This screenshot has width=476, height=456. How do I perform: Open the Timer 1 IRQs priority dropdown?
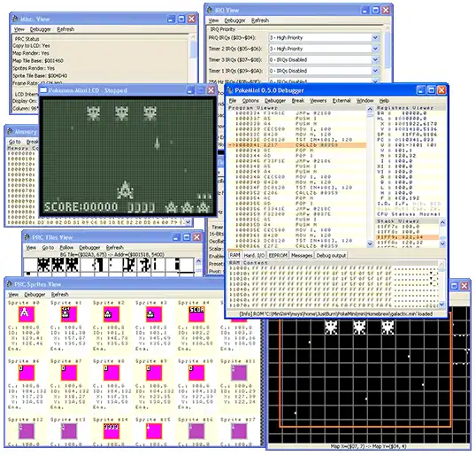[x=375, y=71]
